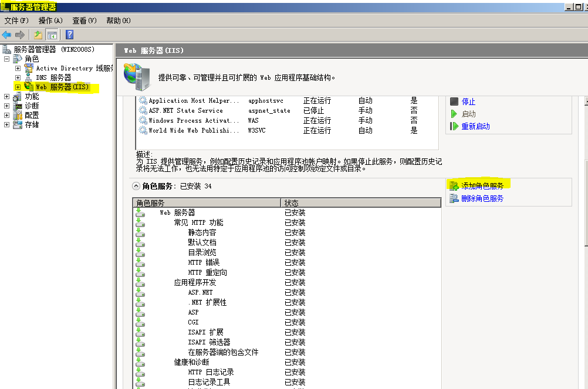Expand the DNS 服务器 tree node

[x=18, y=77]
